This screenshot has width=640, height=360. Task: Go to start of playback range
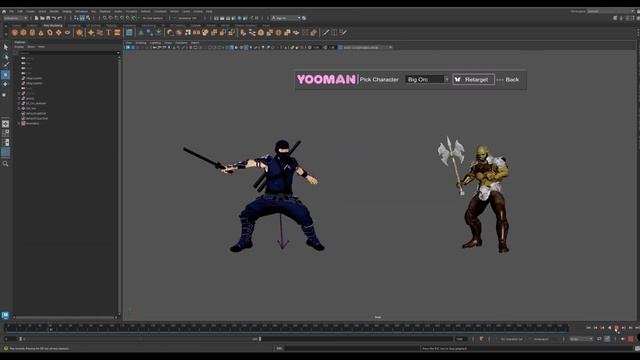pos(588,327)
